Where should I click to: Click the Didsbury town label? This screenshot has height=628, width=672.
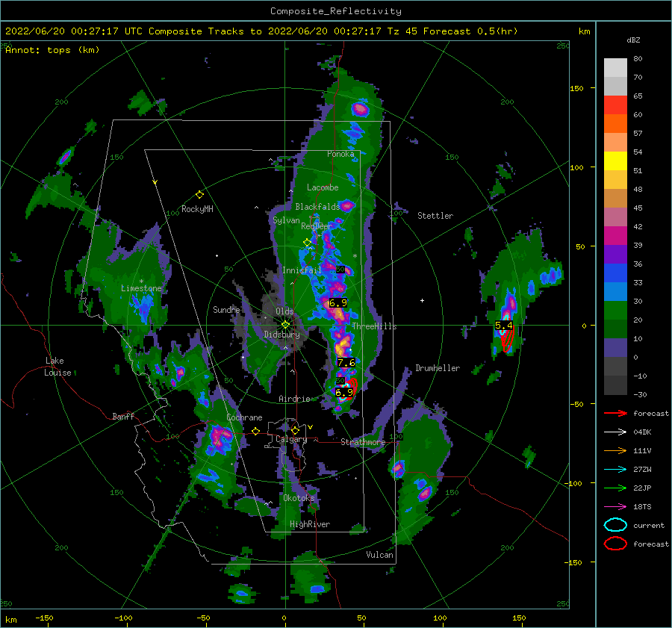pyautogui.click(x=282, y=335)
